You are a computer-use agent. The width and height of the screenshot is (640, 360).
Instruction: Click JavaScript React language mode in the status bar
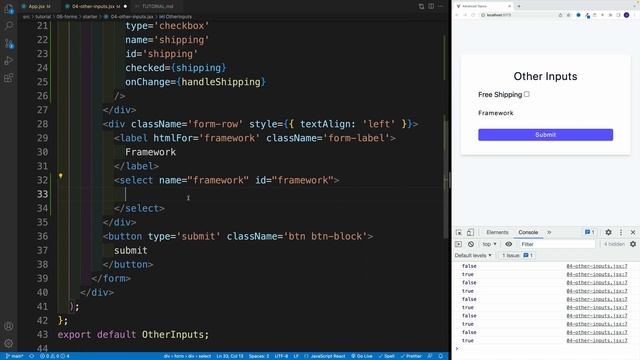tap(325, 356)
